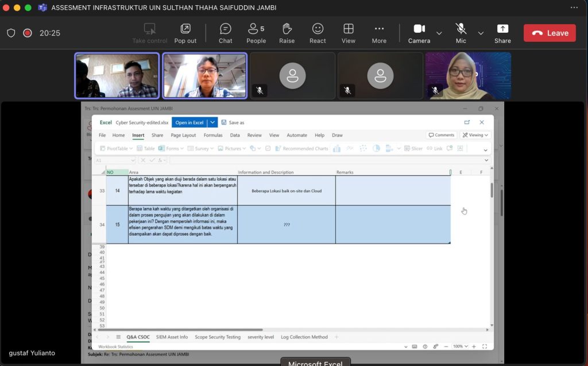Open the Viewing mode dropdown in Excel

click(x=475, y=135)
